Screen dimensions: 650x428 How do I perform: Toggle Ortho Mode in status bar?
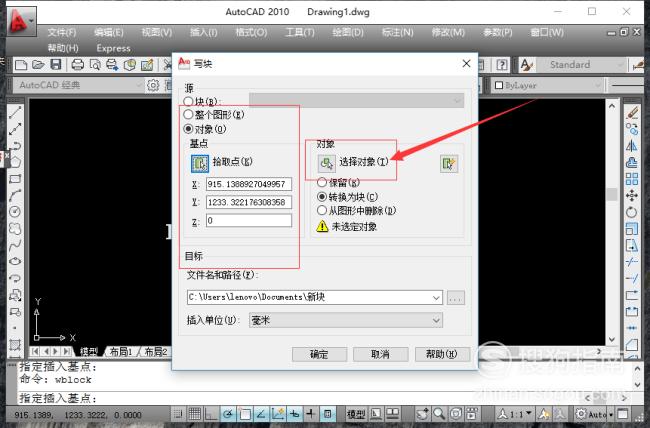coord(211,413)
